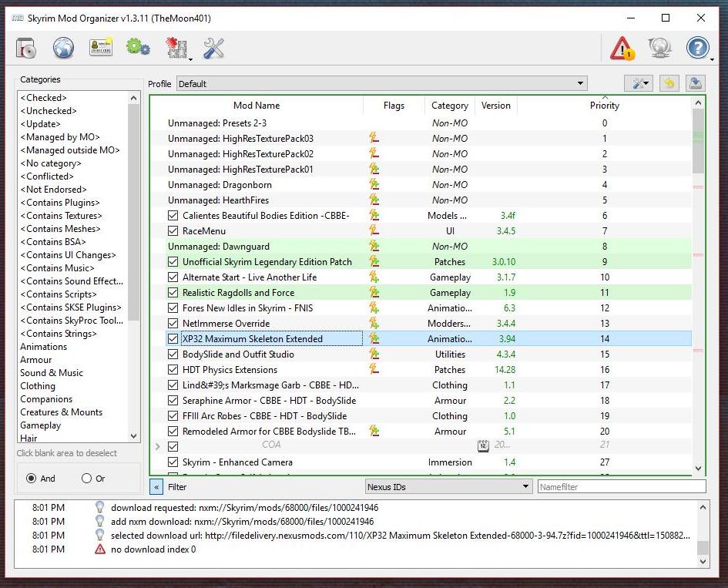Click the grayed-out update globe icon
Viewport: 728px width, 588px height.
(x=659, y=48)
